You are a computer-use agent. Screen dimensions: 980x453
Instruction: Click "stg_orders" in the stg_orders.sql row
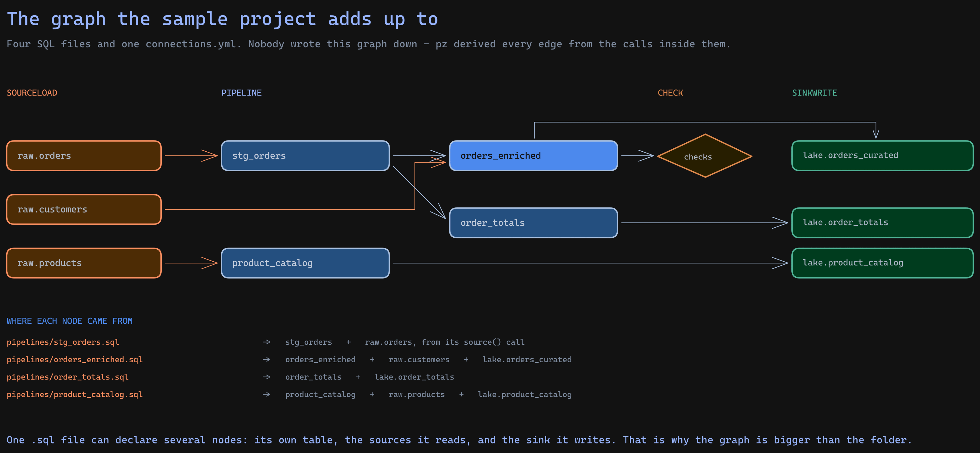point(308,342)
